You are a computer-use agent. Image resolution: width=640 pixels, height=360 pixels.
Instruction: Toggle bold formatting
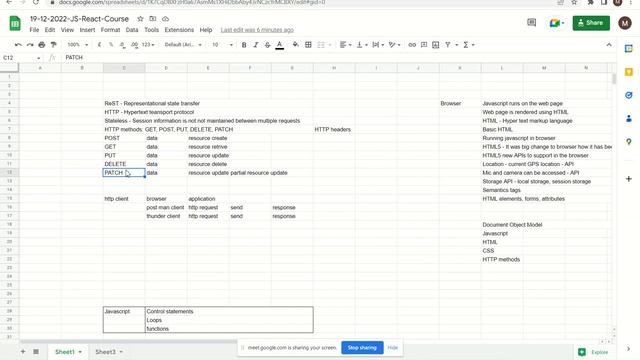[x=244, y=45]
